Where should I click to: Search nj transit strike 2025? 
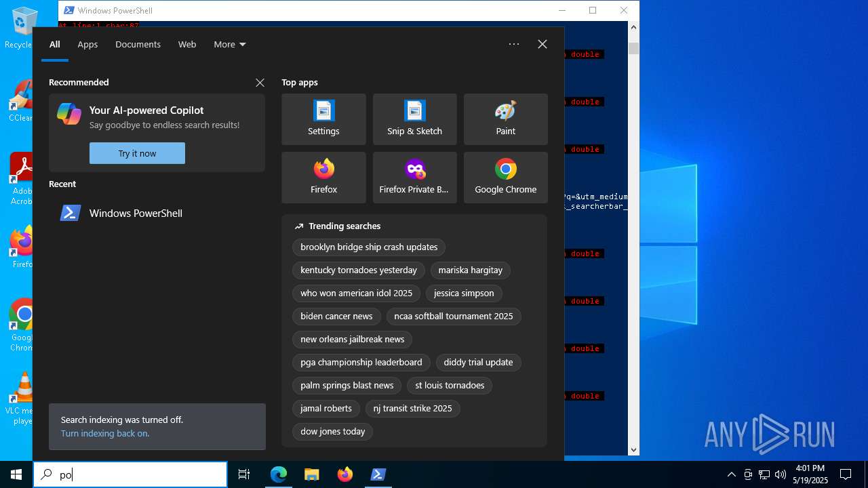[412, 409]
